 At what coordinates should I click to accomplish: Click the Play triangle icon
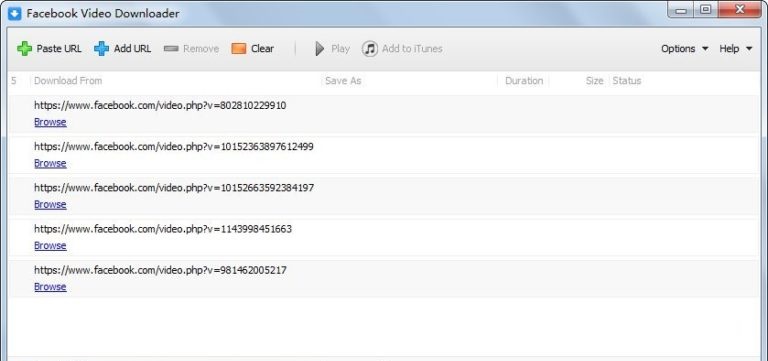point(320,48)
